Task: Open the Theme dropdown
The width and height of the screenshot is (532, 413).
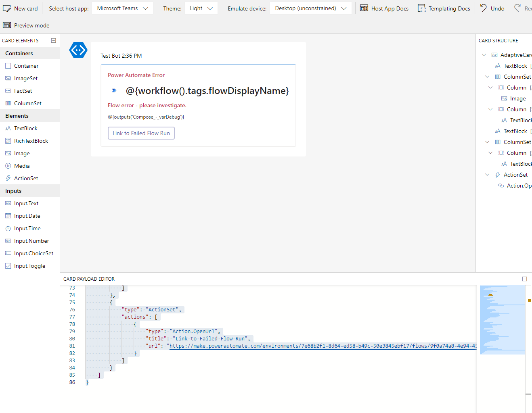Action: (201, 8)
